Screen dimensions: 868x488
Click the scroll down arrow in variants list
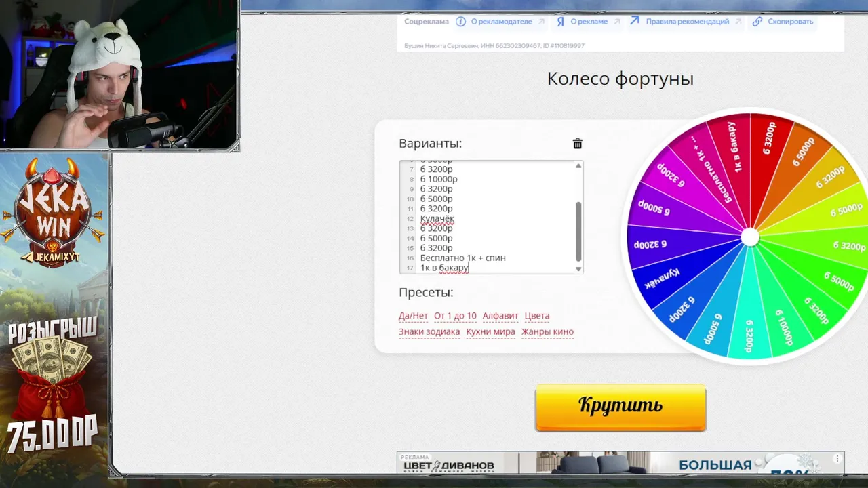pos(578,269)
